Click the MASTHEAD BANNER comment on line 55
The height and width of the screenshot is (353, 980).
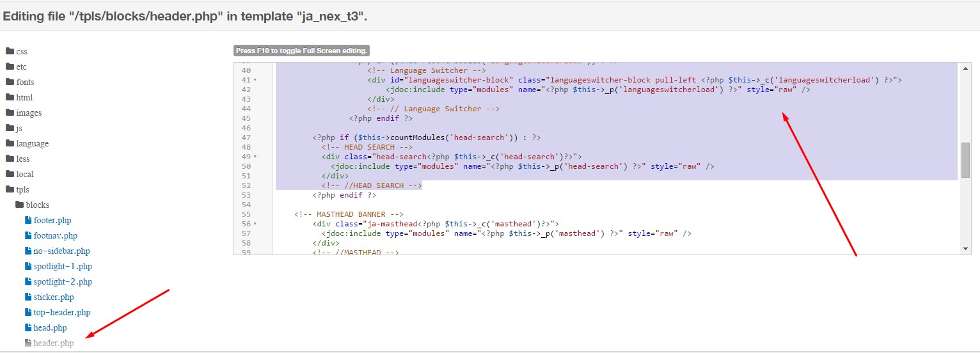349,214
